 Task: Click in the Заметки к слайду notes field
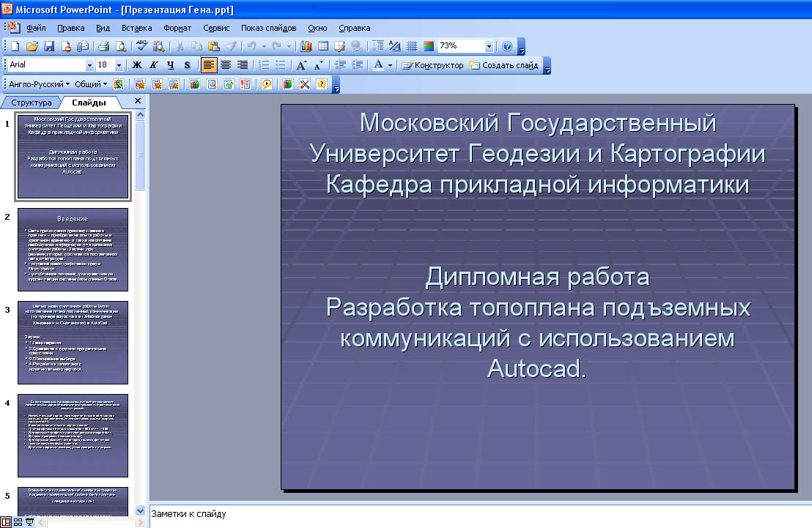pyautogui.click(x=481, y=515)
